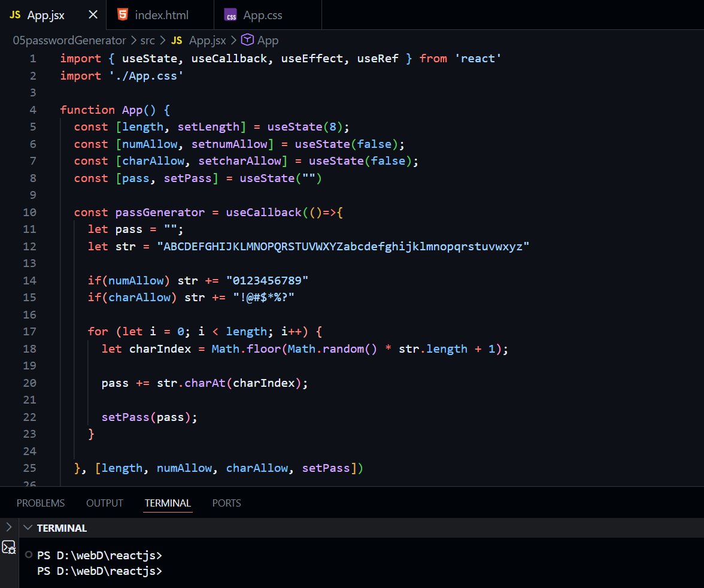Click the terminal debug icon in left gutter
704x588 pixels.
pos(9,547)
